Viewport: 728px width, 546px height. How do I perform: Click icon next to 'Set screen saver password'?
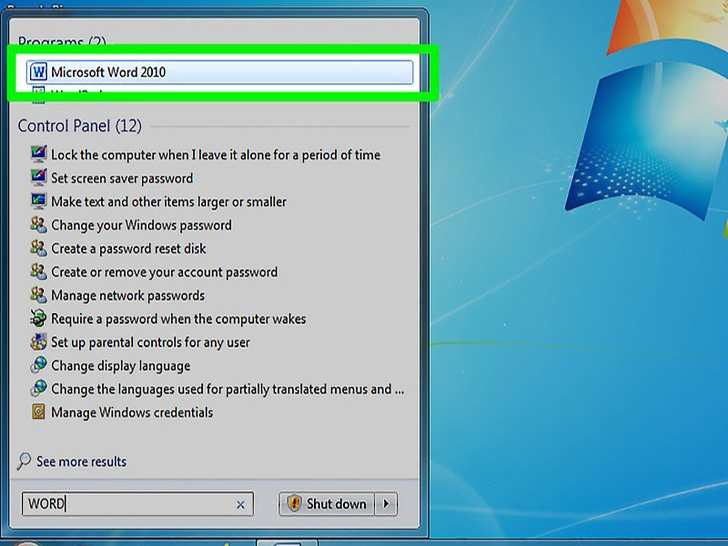39,177
